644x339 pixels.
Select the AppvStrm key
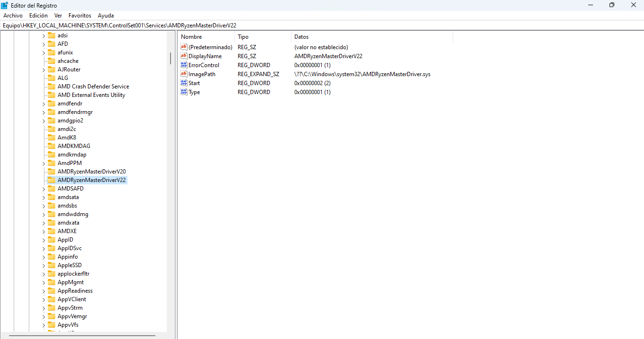(70, 308)
